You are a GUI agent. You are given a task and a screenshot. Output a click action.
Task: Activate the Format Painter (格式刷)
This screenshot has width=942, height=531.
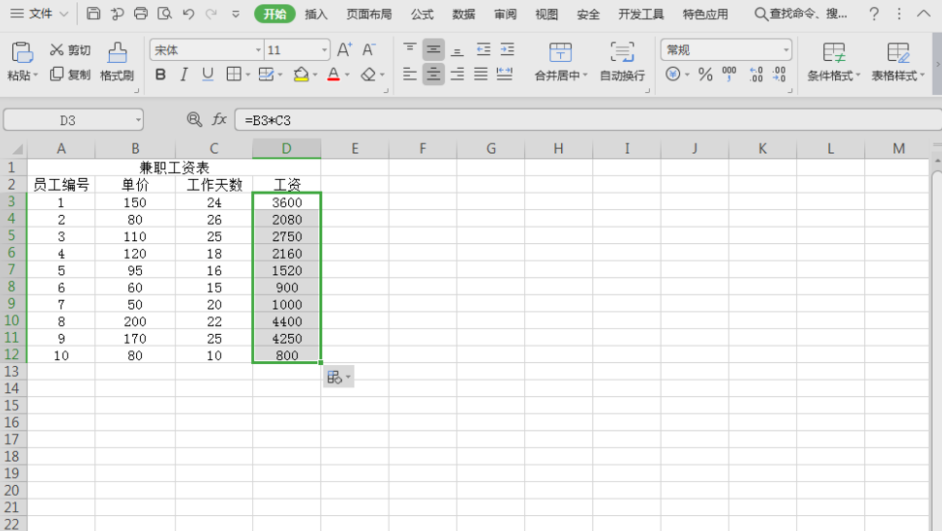pos(117,62)
